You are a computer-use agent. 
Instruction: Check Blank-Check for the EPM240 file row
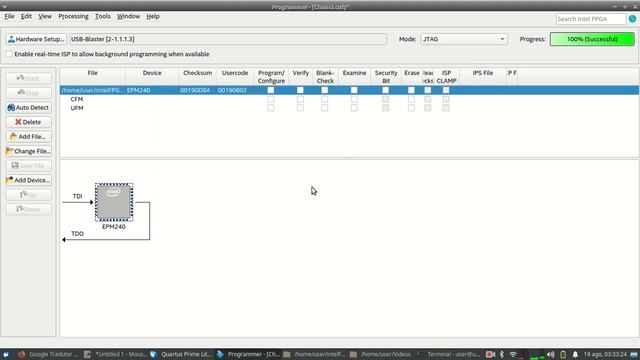point(324,90)
